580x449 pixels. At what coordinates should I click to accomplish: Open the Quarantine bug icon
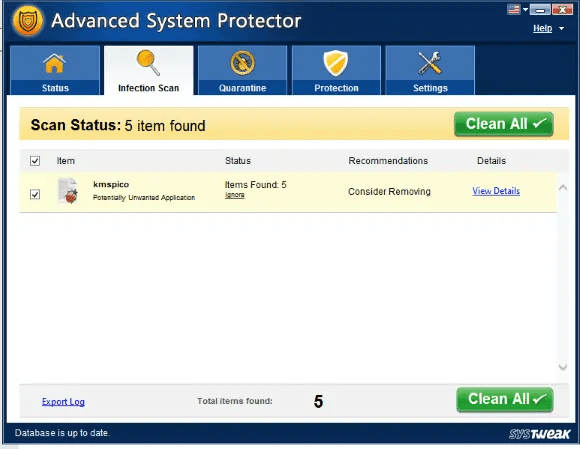(x=242, y=63)
